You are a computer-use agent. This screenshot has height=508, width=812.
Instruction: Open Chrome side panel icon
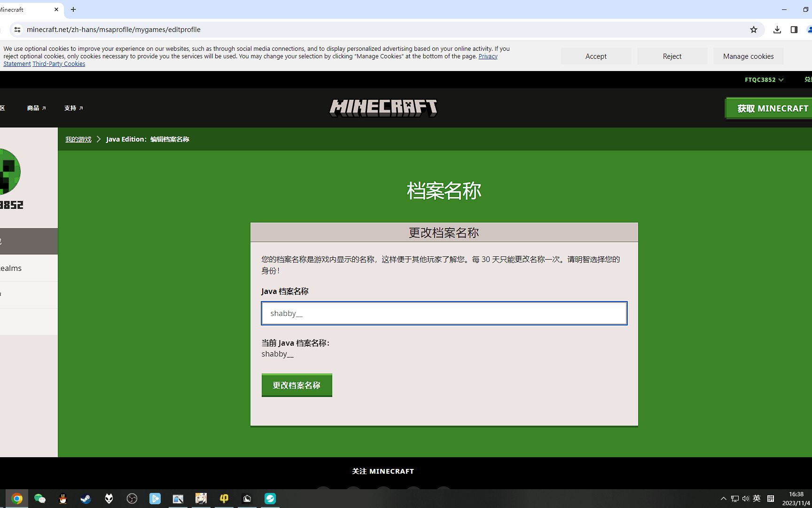(x=794, y=30)
